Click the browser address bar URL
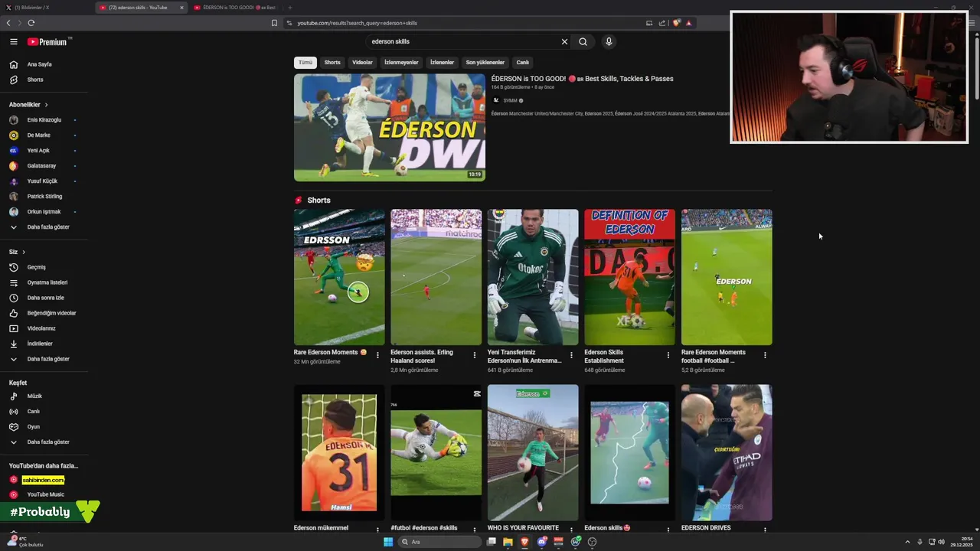Screen dimensions: 980x551 click(x=357, y=23)
